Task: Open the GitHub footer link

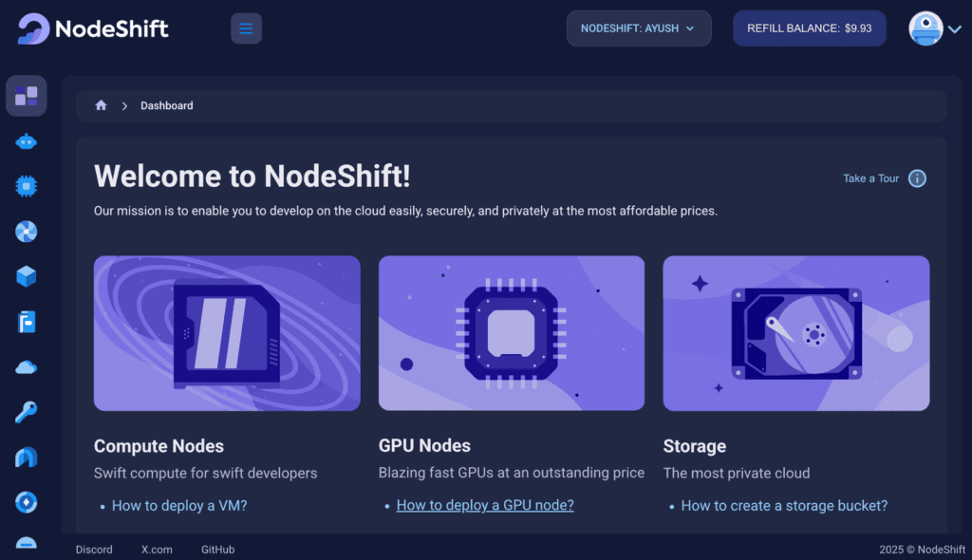Action: coord(217,550)
